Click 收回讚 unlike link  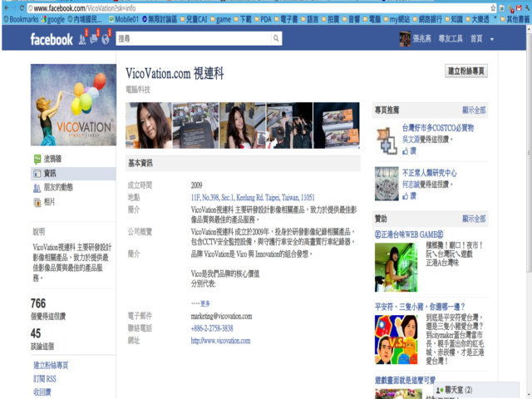click(x=42, y=392)
